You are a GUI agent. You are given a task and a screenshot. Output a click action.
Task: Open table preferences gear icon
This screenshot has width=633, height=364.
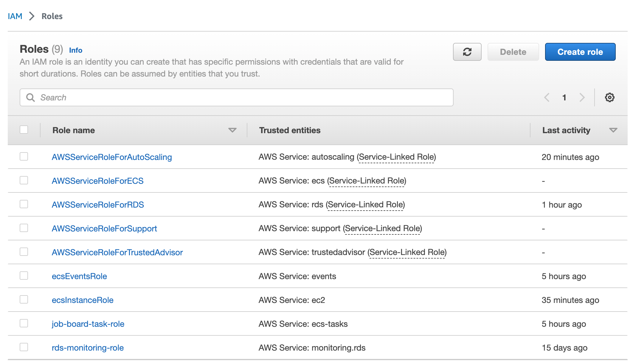(x=609, y=97)
